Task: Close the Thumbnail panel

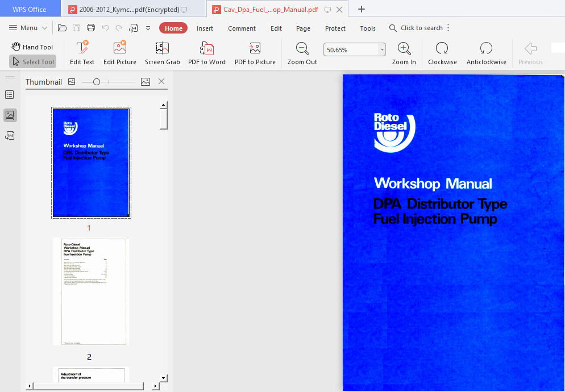Action: [x=161, y=81]
